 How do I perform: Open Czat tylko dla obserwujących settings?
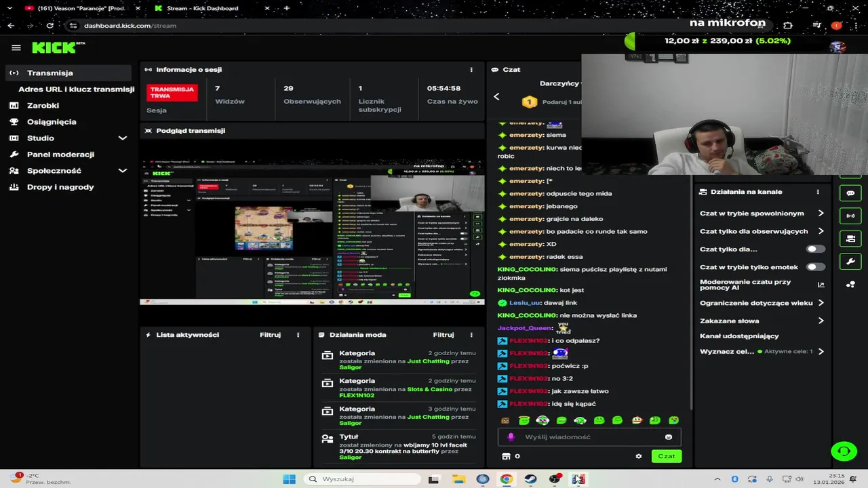pos(762,231)
